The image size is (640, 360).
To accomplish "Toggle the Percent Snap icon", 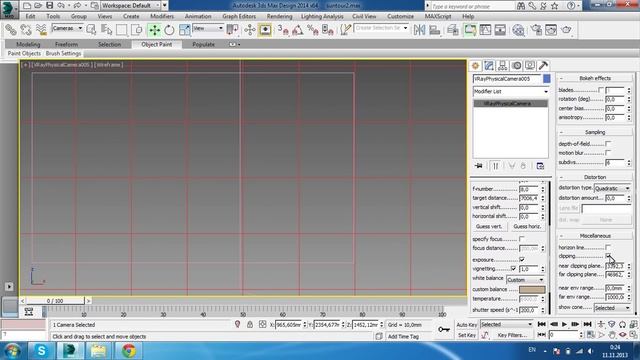I will pyautogui.click(x=313, y=30).
